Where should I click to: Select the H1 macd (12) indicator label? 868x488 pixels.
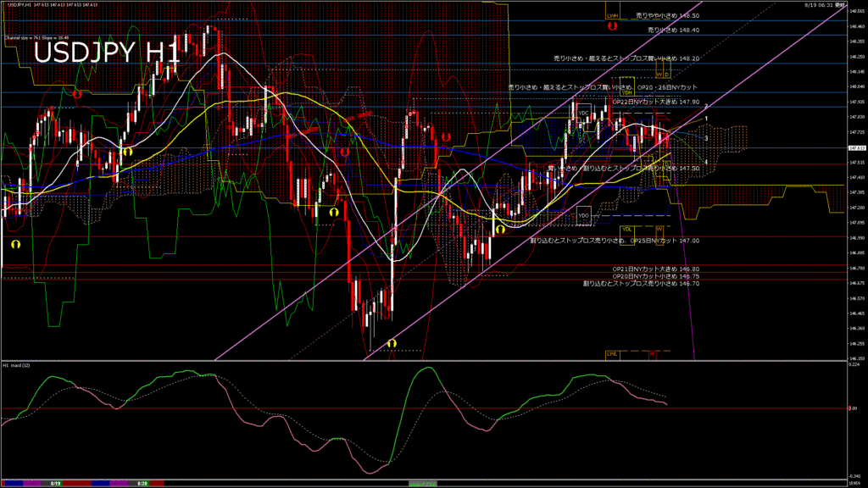pyautogui.click(x=17, y=365)
